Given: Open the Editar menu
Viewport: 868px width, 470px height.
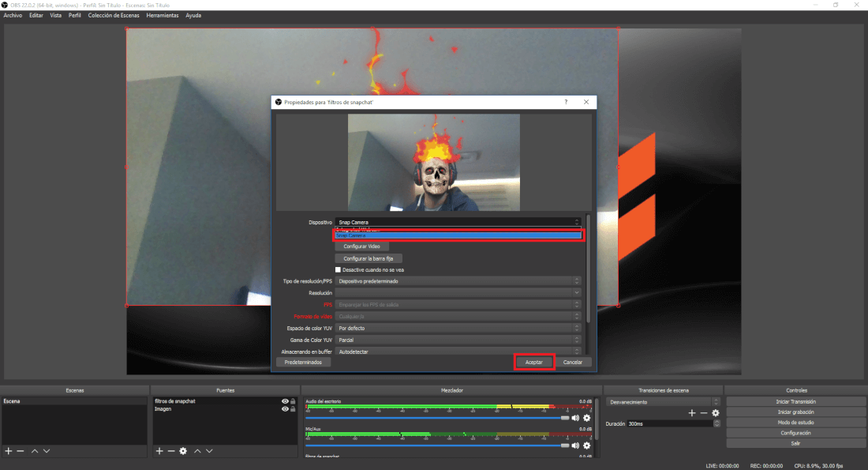Looking at the screenshot, I should (x=36, y=16).
